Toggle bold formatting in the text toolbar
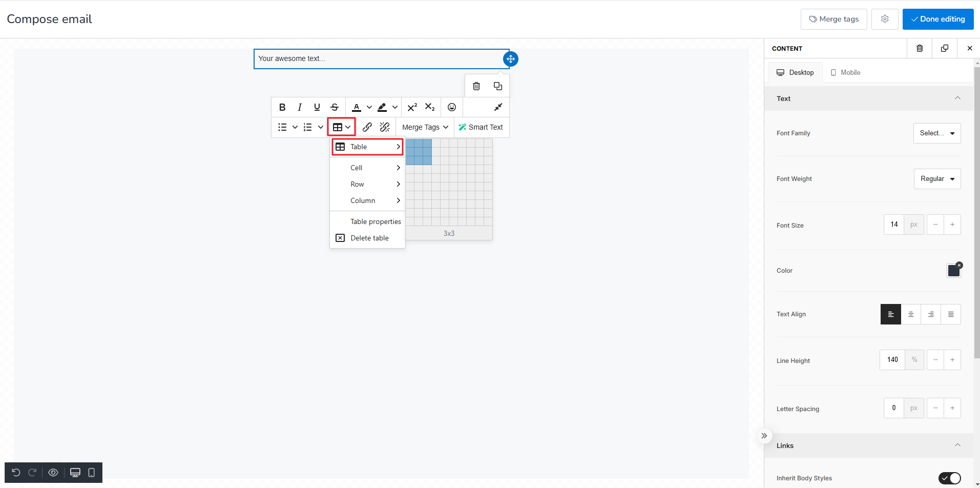 [x=282, y=107]
